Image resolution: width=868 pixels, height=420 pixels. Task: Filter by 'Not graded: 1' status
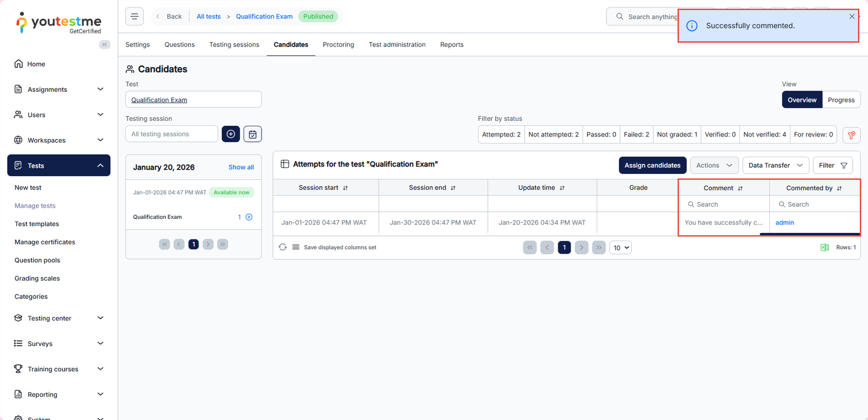[676, 134]
